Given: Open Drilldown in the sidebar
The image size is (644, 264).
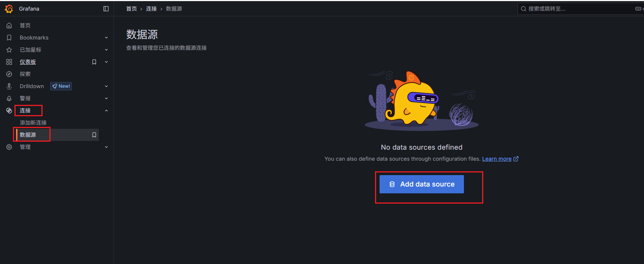Looking at the screenshot, I should [x=32, y=86].
